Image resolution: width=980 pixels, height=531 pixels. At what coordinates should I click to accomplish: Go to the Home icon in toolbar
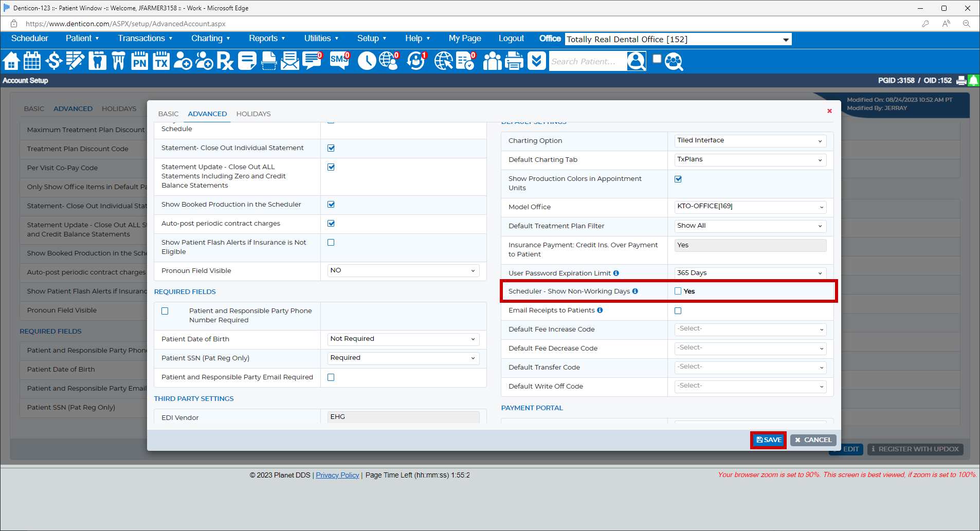click(x=11, y=61)
